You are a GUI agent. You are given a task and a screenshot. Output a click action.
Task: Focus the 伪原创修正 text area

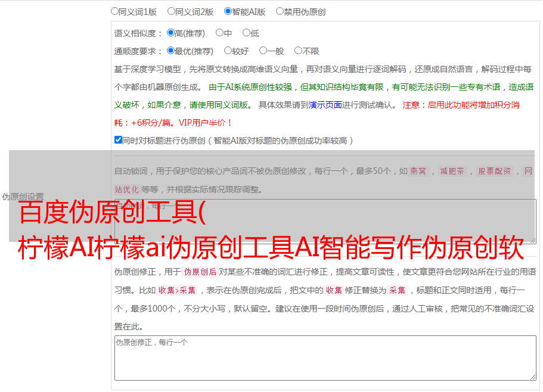coord(325,357)
